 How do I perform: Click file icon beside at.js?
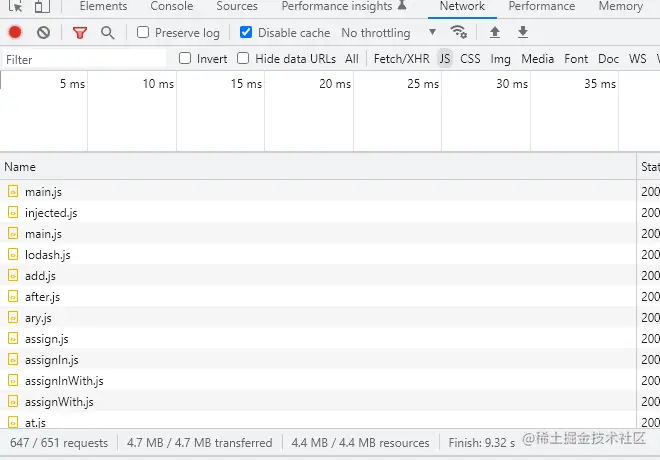[13, 422]
